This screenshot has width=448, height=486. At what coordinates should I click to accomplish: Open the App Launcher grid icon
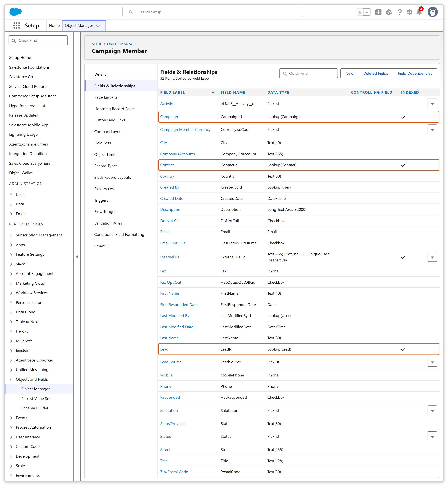point(16,25)
